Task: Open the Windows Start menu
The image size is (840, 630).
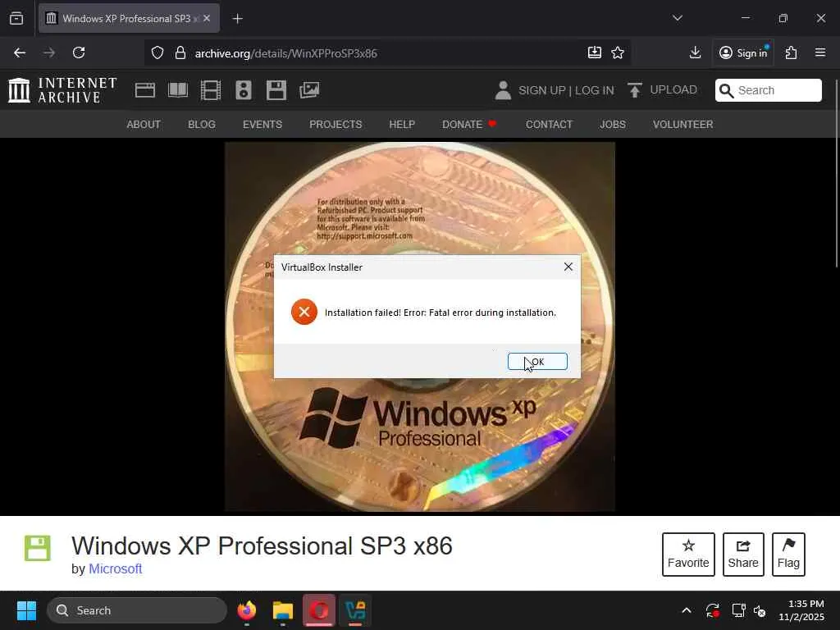Action: (x=26, y=610)
